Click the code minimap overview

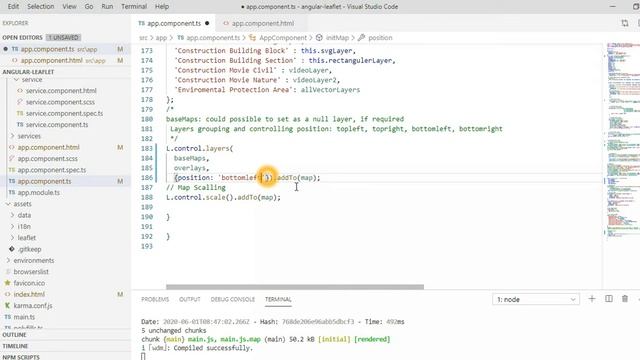[622, 139]
